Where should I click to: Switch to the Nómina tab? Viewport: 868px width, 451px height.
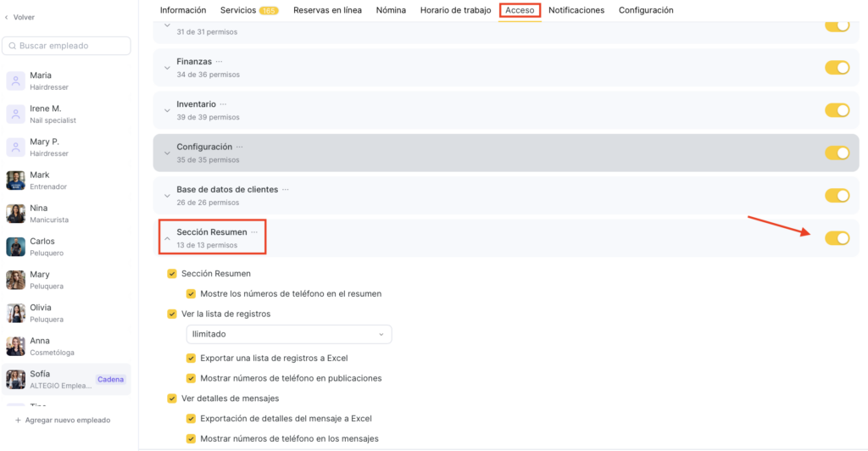click(x=391, y=10)
